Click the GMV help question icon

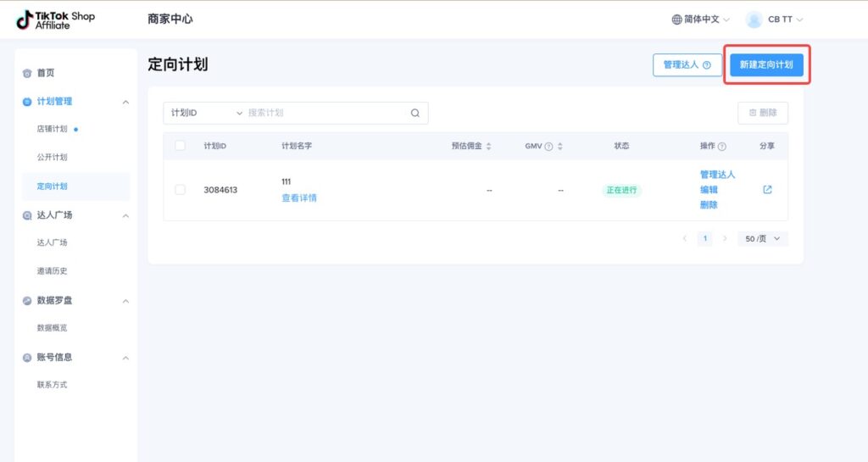548,147
